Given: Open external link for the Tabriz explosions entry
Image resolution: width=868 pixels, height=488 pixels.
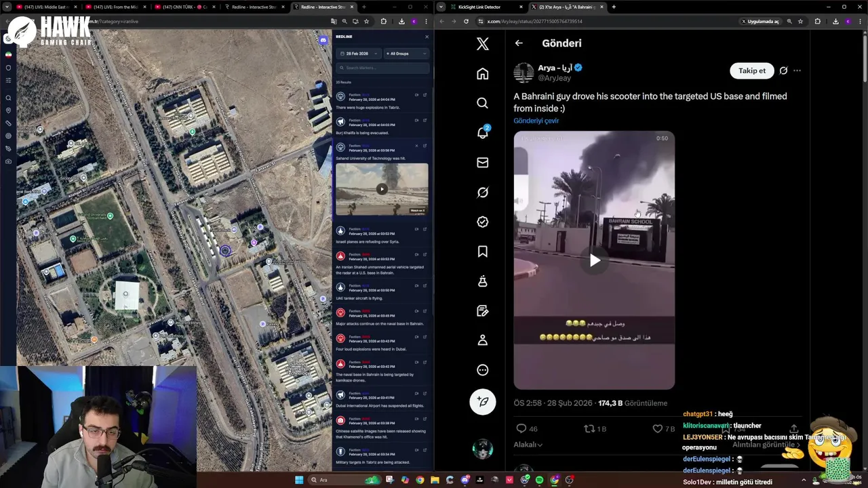Looking at the screenshot, I should (x=425, y=95).
